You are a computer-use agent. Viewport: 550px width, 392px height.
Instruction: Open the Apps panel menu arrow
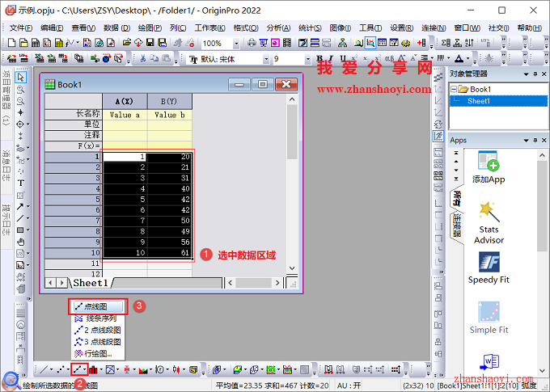coord(526,141)
